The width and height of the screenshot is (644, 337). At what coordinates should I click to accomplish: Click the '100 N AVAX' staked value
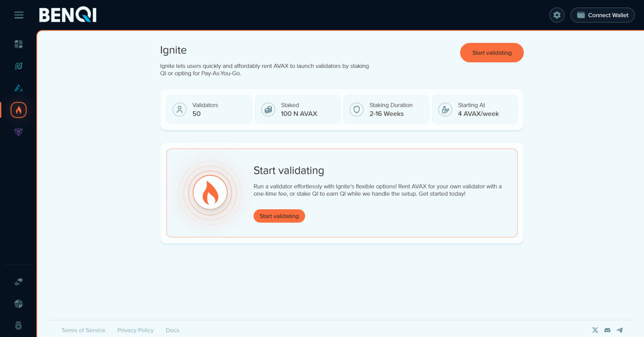pyautogui.click(x=299, y=114)
